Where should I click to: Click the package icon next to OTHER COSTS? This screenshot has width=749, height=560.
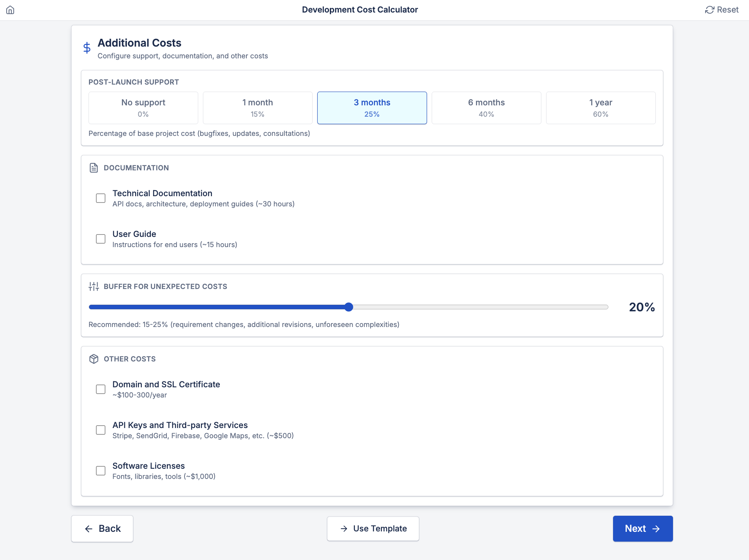tap(94, 359)
